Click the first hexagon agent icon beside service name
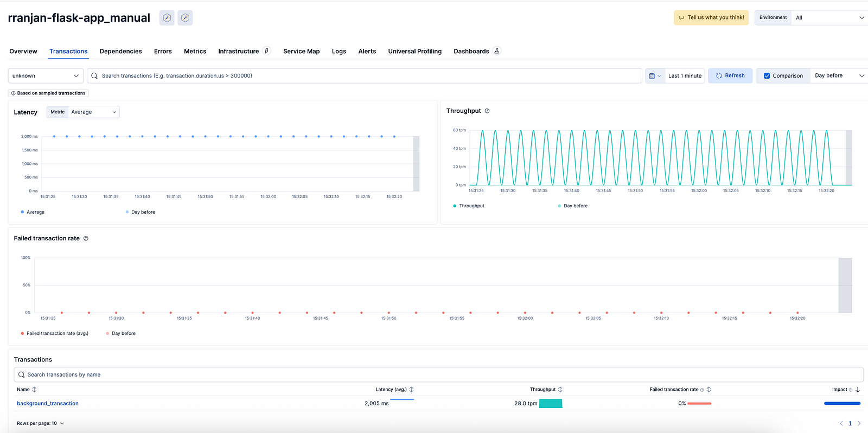Image resolution: width=868 pixels, height=433 pixels. coord(167,18)
